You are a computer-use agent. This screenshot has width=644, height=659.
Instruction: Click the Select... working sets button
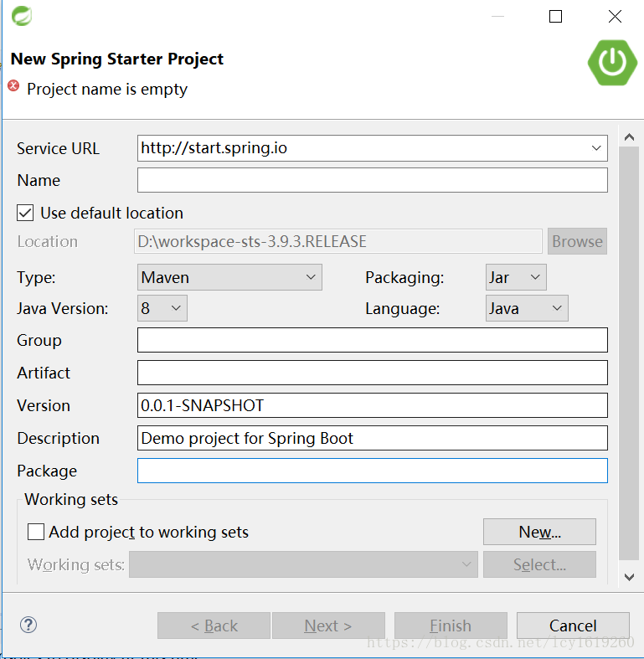[539, 564]
